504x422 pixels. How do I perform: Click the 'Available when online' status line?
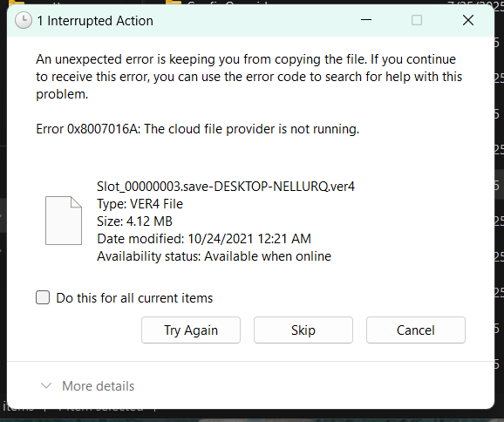215,256
